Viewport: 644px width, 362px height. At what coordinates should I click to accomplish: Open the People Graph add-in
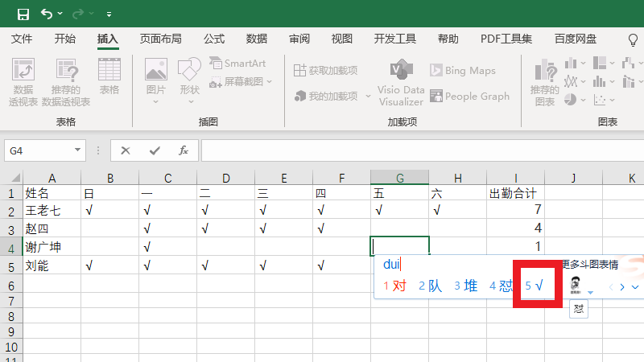(x=469, y=97)
